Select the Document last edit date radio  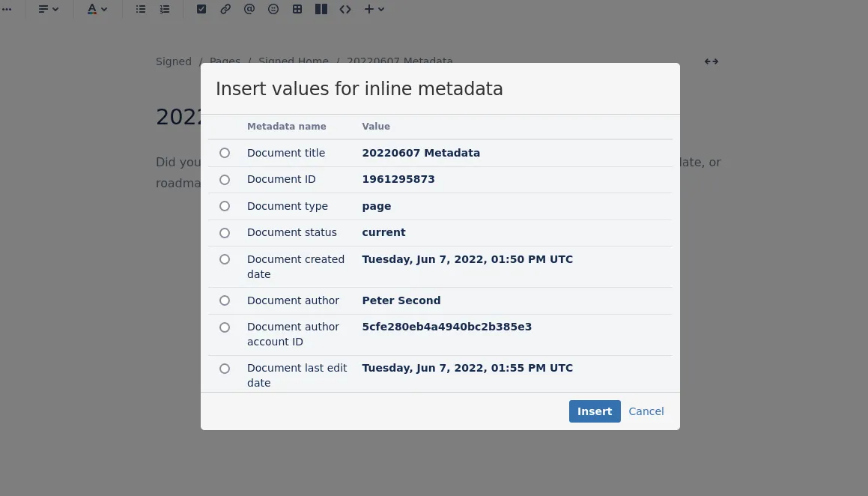[x=224, y=369]
